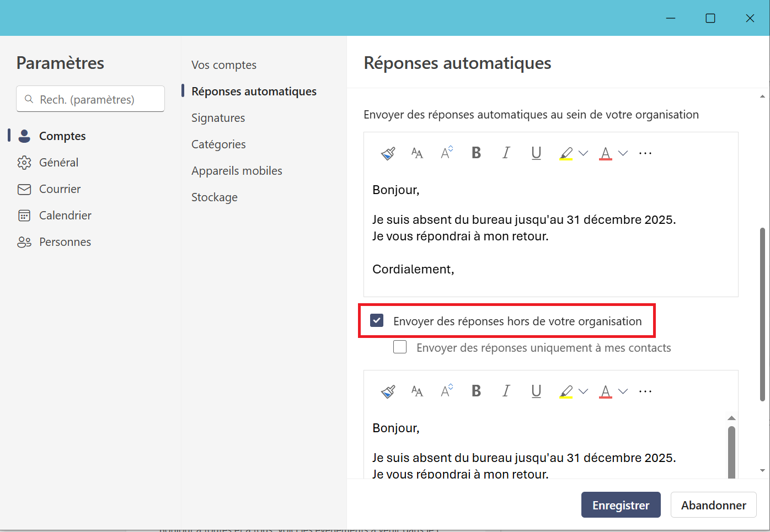Select Stockage submenu

click(x=215, y=197)
